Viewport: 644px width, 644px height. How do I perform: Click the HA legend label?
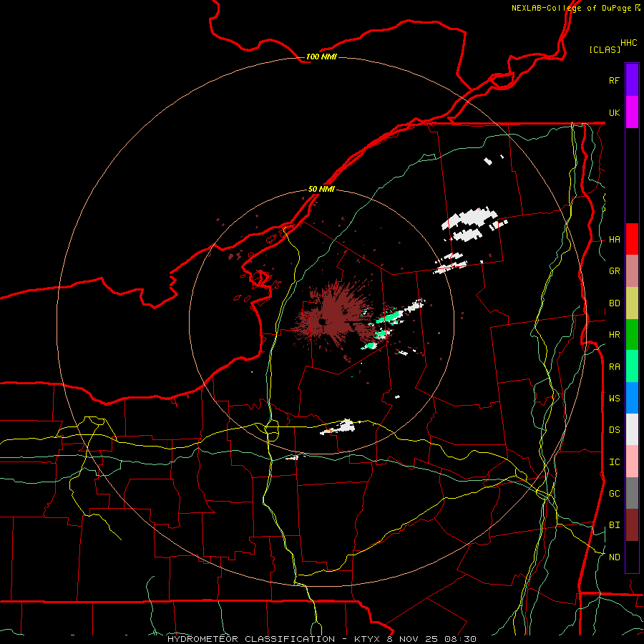tap(614, 240)
